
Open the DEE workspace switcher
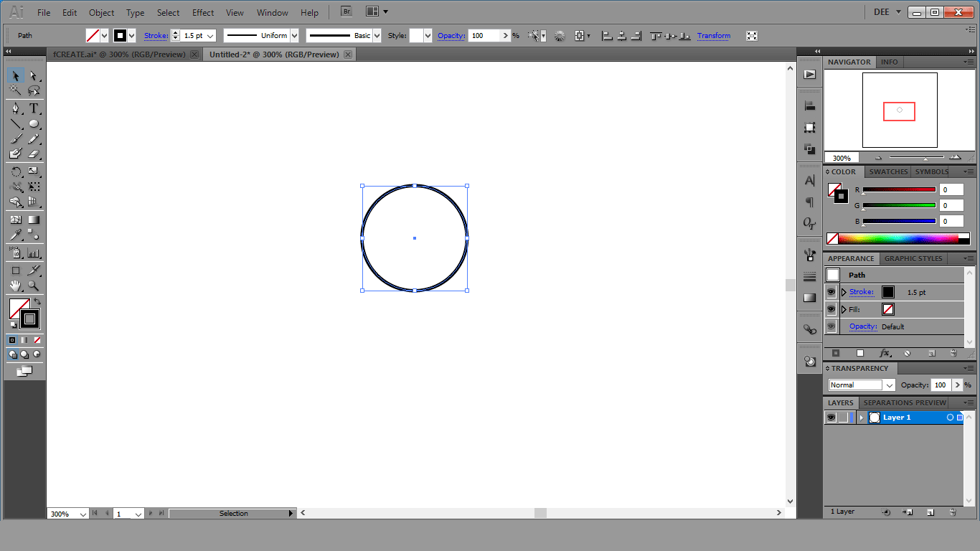tap(887, 12)
